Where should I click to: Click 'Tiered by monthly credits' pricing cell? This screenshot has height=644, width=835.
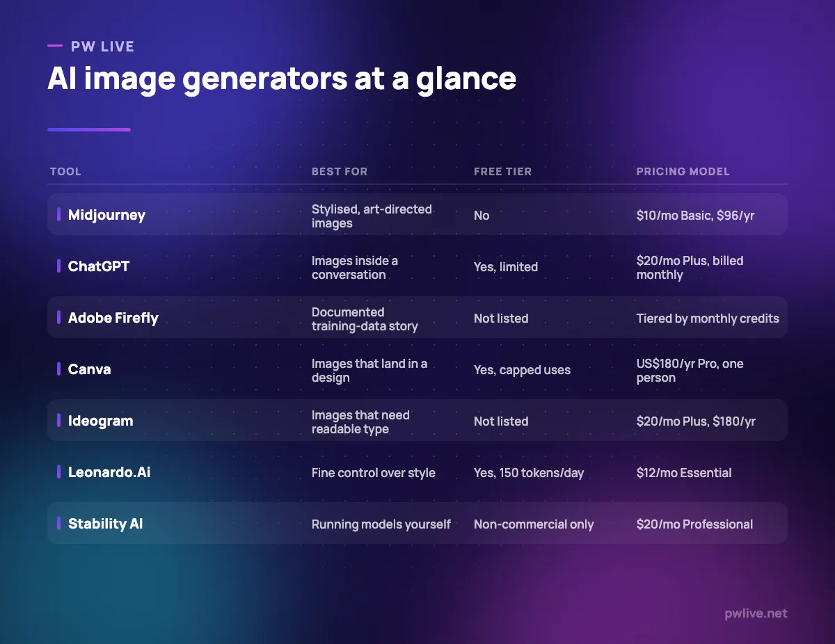pos(708,319)
